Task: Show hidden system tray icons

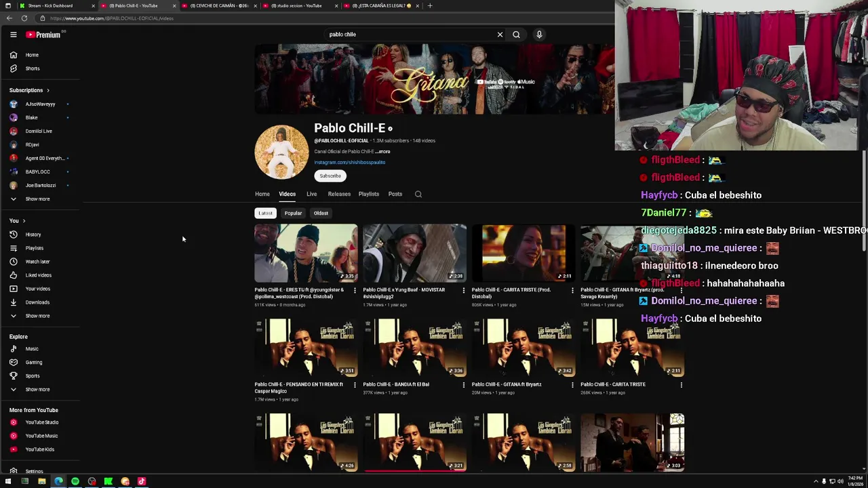Action: pos(816,482)
